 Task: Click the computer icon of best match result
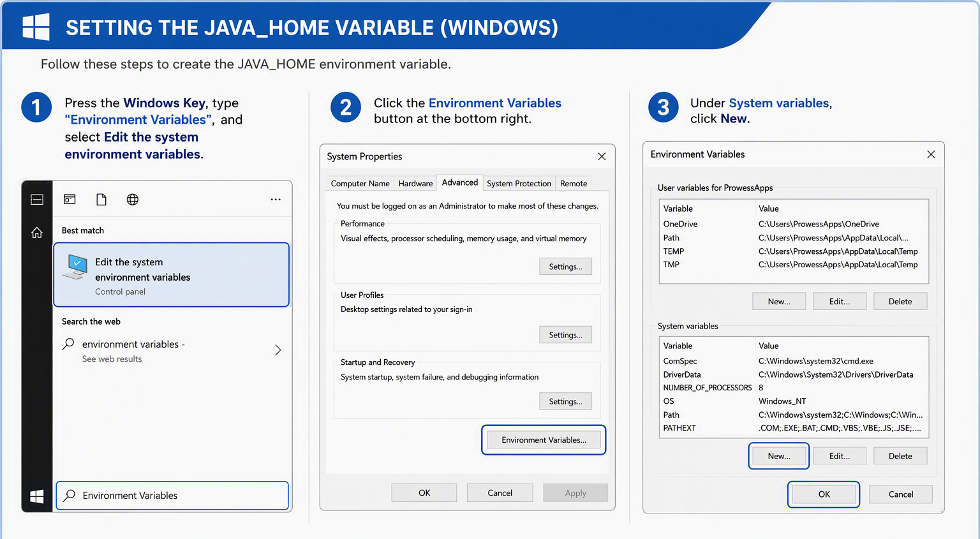coord(76,267)
